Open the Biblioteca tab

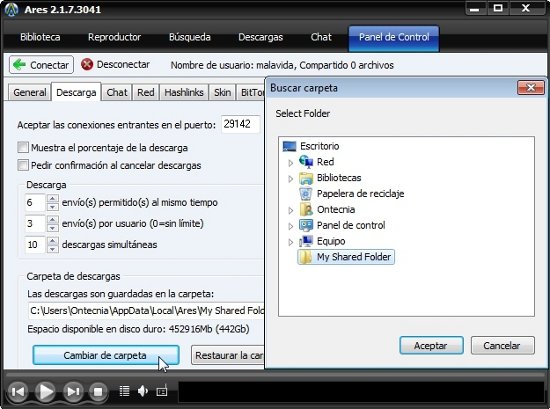pos(40,37)
